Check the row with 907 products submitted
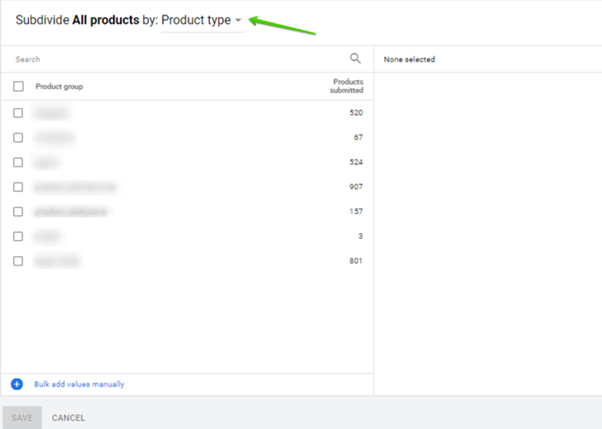 18,187
